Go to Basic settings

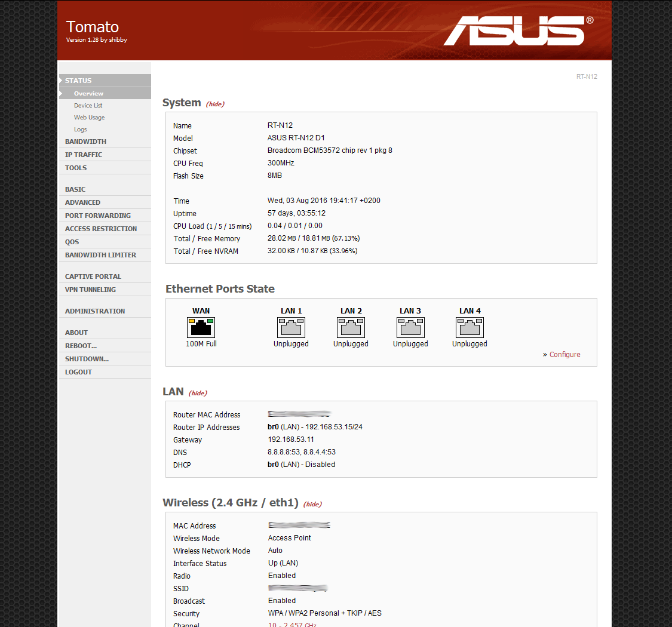105,189
